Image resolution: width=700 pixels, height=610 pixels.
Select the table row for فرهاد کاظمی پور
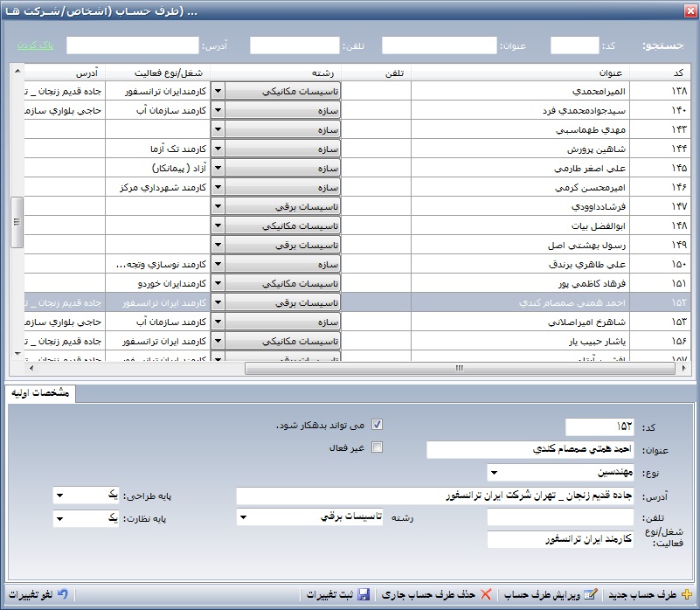(x=520, y=284)
